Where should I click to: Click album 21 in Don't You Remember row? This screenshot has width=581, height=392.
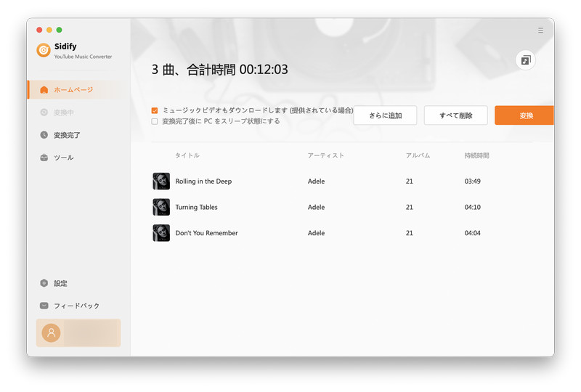(409, 233)
